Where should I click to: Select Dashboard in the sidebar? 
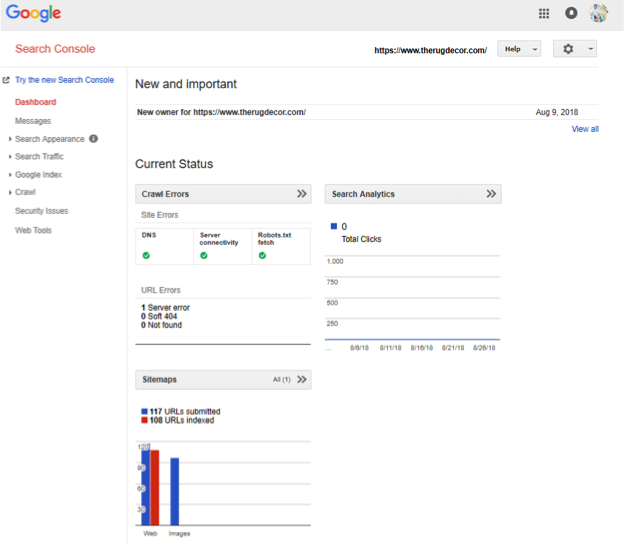[35, 102]
